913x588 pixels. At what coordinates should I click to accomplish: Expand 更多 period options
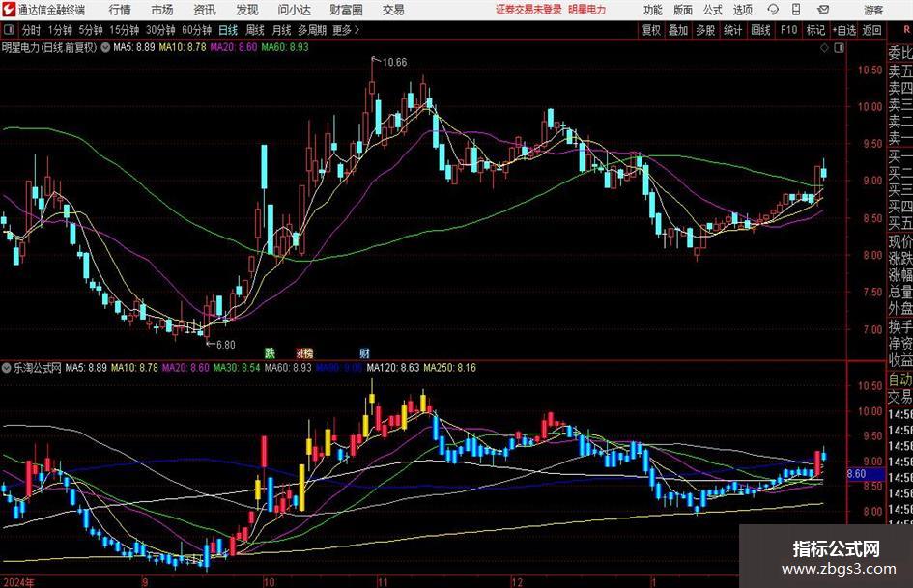click(x=346, y=30)
